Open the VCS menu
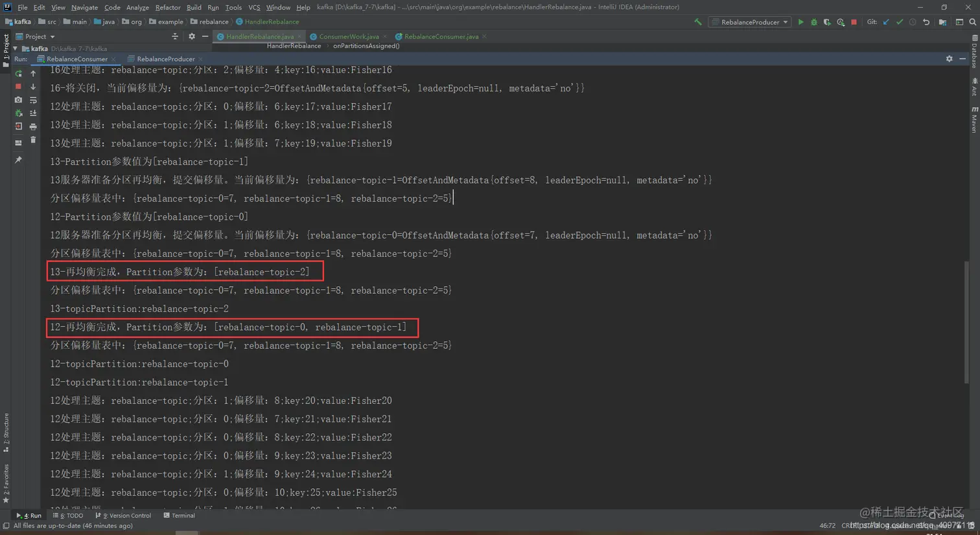The width and height of the screenshot is (980, 535). click(x=254, y=7)
